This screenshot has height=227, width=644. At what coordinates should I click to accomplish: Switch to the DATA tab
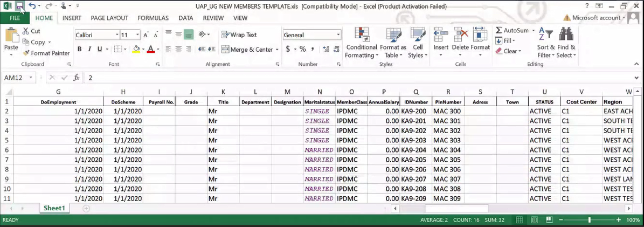[185, 18]
